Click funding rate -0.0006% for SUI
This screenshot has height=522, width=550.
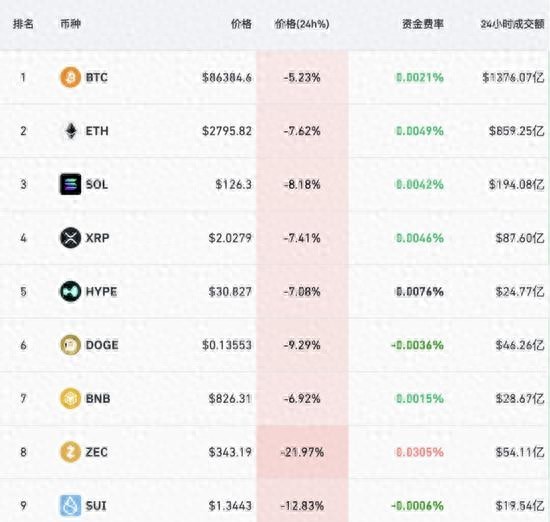[417, 506]
